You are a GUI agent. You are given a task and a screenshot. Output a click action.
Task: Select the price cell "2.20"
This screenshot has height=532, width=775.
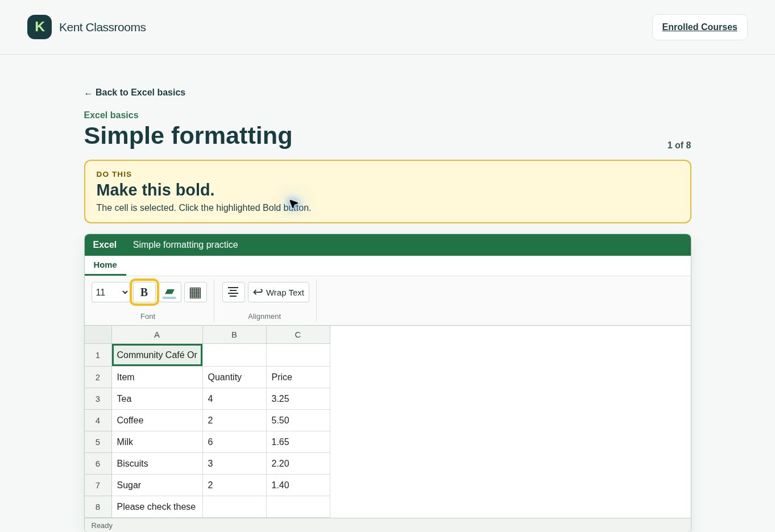tap(298, 464)
